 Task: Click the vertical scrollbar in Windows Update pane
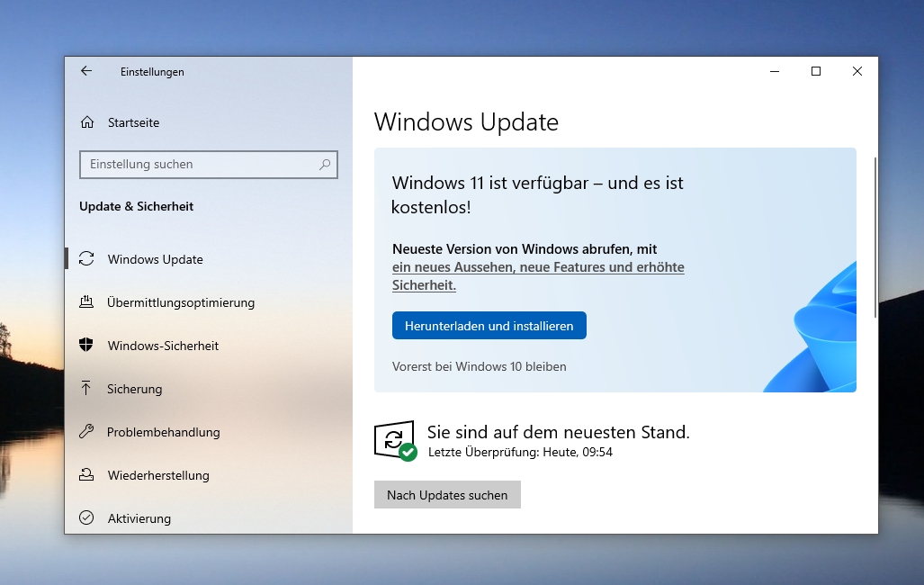(x=875, y=238)
